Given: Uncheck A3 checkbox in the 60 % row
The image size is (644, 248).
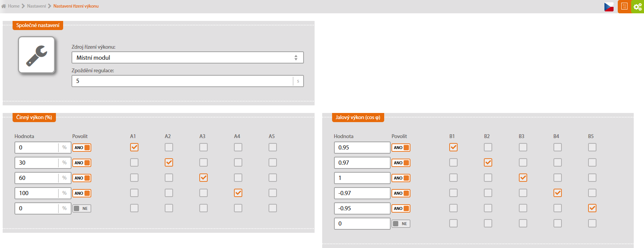Looking at the screenshot, I should (x=204, y=178).
